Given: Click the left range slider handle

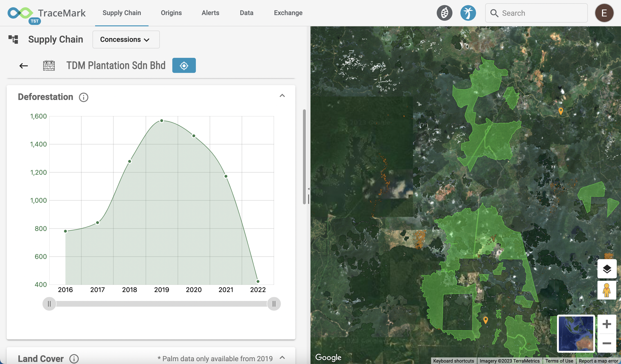Looking at the screenshot, I should pos(49,304).
